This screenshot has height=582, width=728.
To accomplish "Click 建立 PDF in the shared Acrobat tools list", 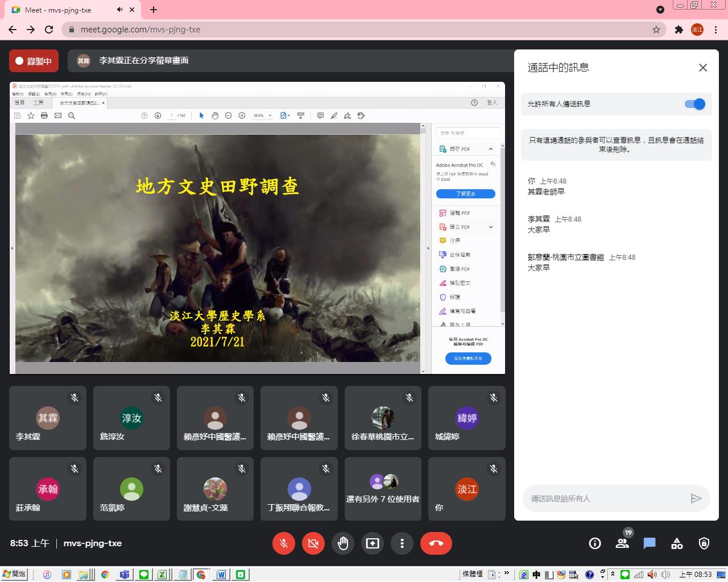I will point(460,227).
